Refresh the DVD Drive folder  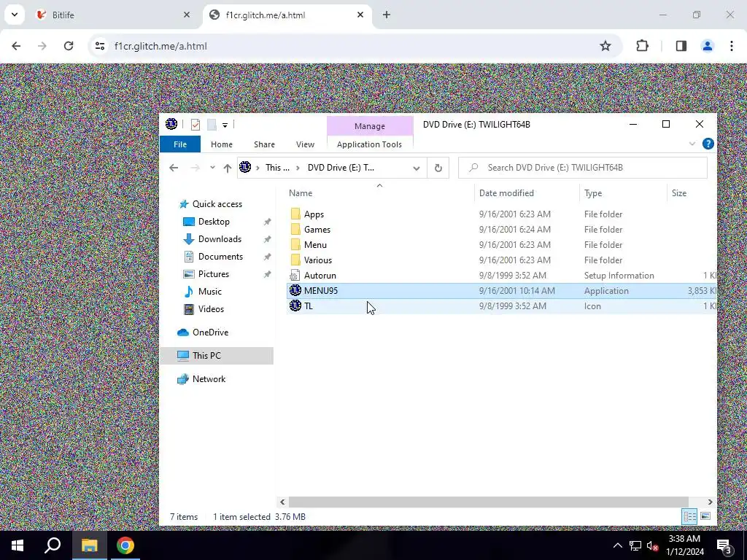[x=438, y=168]
